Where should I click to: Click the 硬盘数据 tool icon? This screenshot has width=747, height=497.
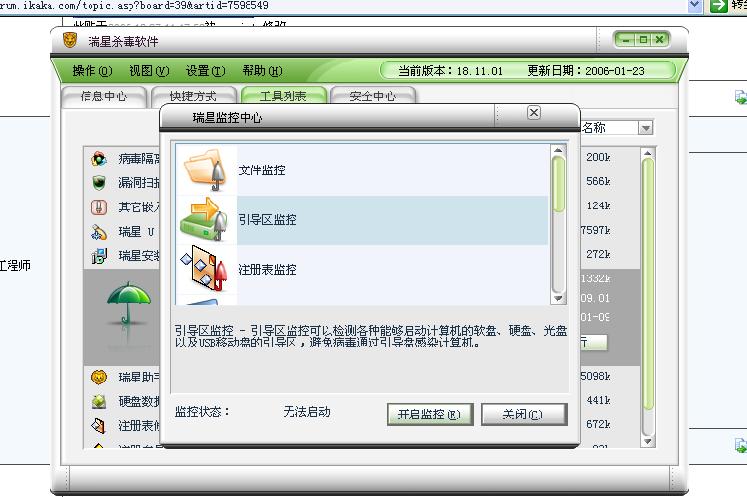[99, 402]
